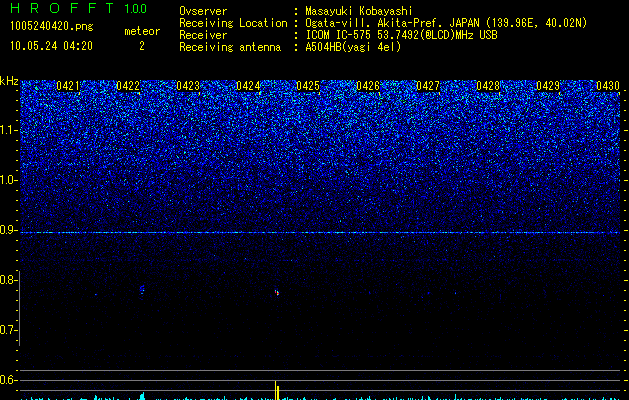Click the 0.8 frequency axis label
The width and height of the screenshot is (629, 400).
point(8,280)
